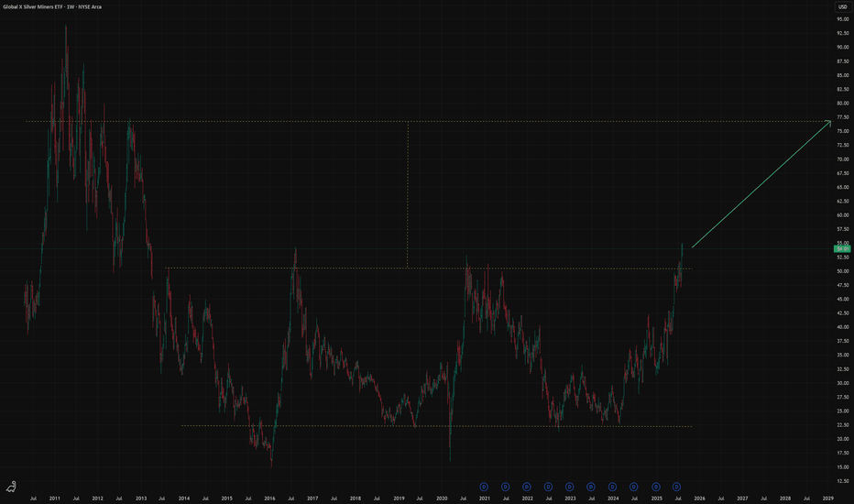
Task: Click the 2016 label on time axis
Action: click(269, 498)
